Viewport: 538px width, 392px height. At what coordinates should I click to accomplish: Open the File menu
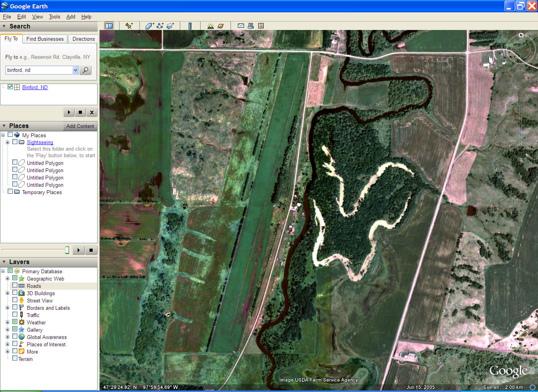coord(7,17)
